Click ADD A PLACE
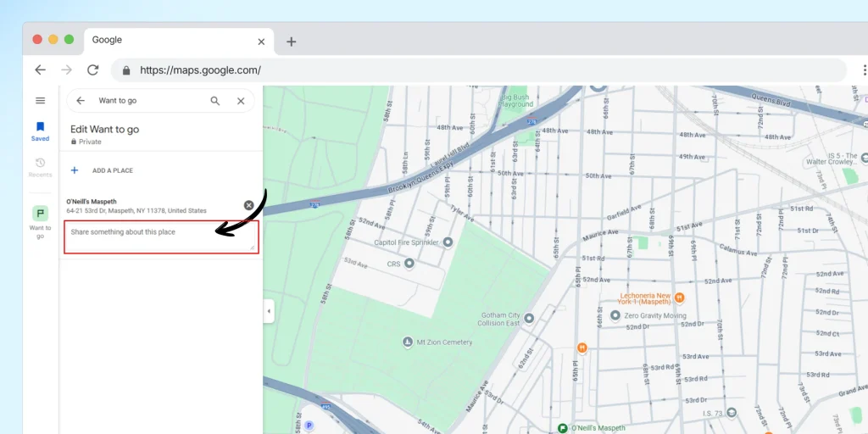The image size is (868, 434). point(113,170)
